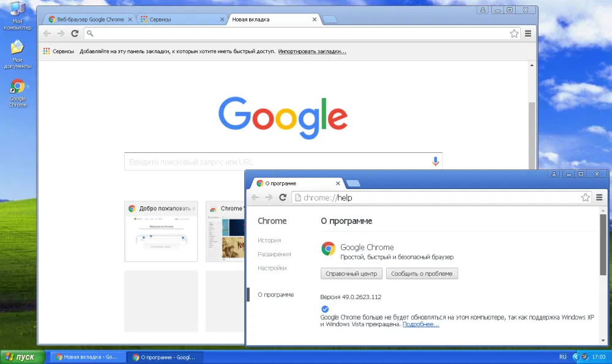Click the Версия 49.0.2623.112 text
612x364 pixels.
pos(351,297)
